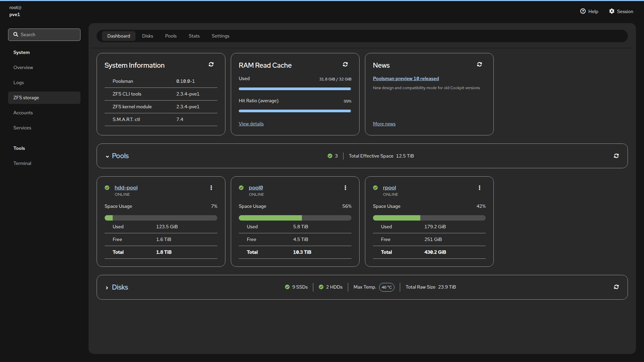644x362 pixels.
Task: Switch to the Disks tab
Action: (147, 36)
